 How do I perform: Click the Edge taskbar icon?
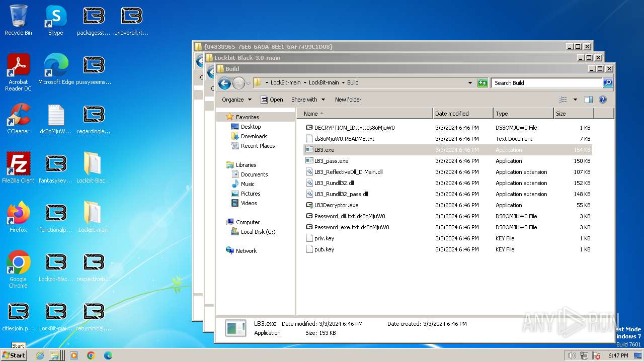pyautogui.click(x=108, y=355)
